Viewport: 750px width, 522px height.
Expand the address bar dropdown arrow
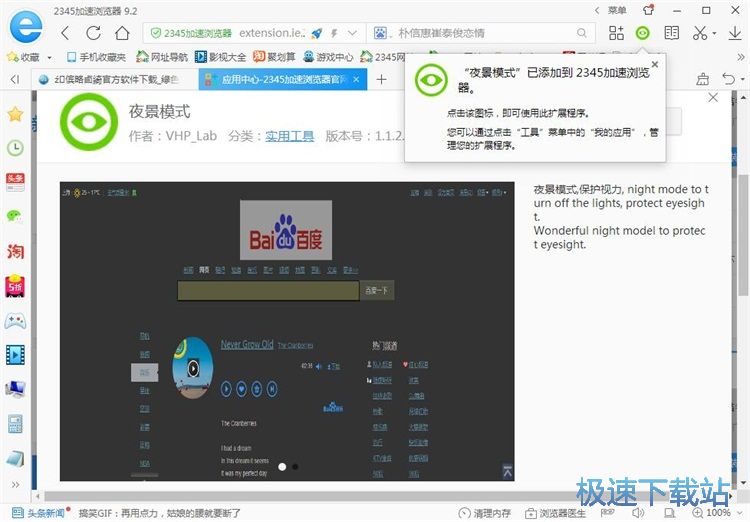pos(353,33)
